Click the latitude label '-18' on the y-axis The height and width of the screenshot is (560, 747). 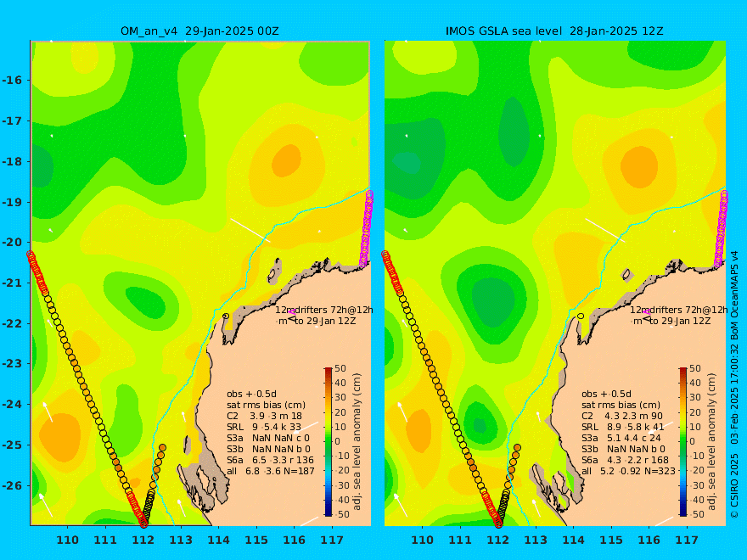point(11,161)
